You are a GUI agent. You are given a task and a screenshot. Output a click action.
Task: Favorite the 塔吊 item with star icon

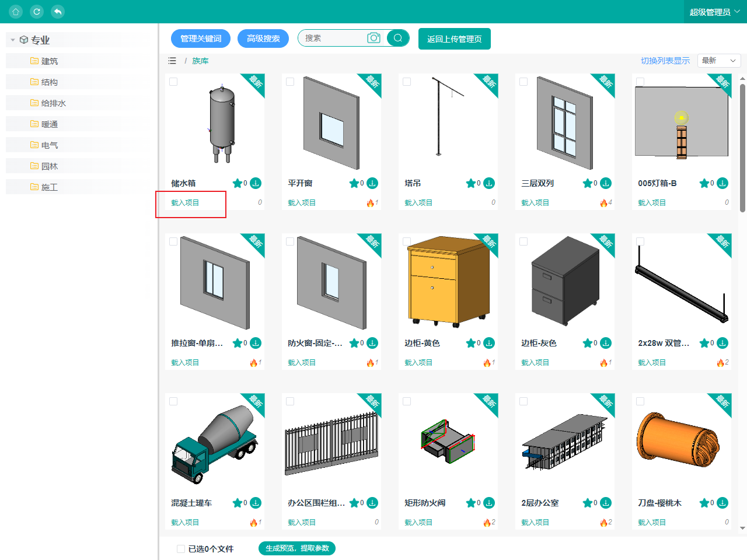click(x=470, y=183)
